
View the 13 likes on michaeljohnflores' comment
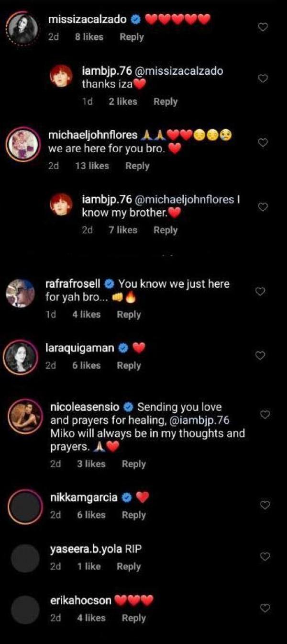(92, 166)
